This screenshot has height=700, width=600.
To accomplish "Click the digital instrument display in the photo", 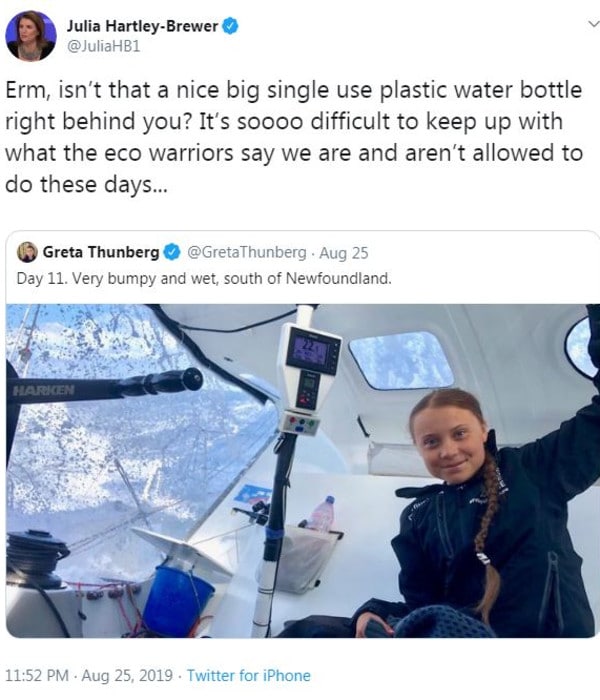I will click(x=311, y=350).
